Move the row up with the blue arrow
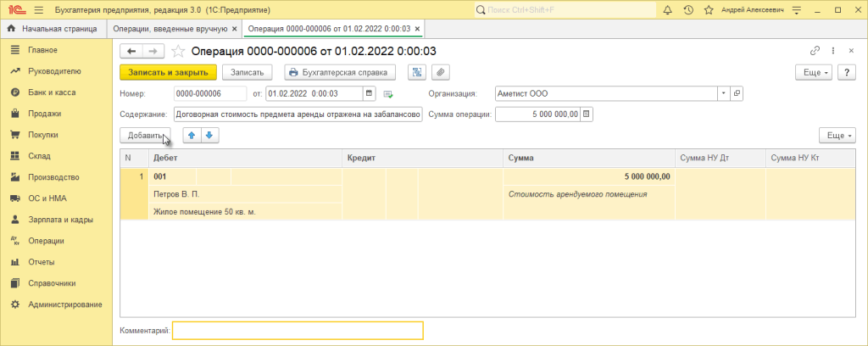This screenshot has width=868, height=346. [192, 136]
